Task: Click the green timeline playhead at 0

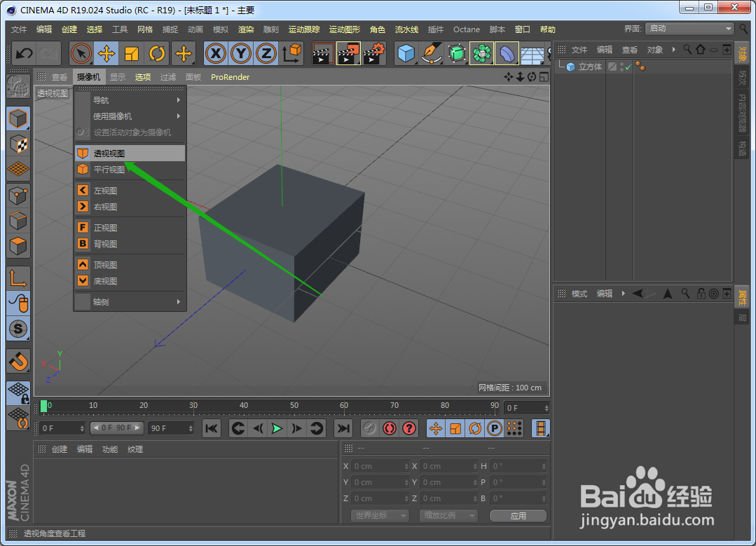Action: point(43,407)
